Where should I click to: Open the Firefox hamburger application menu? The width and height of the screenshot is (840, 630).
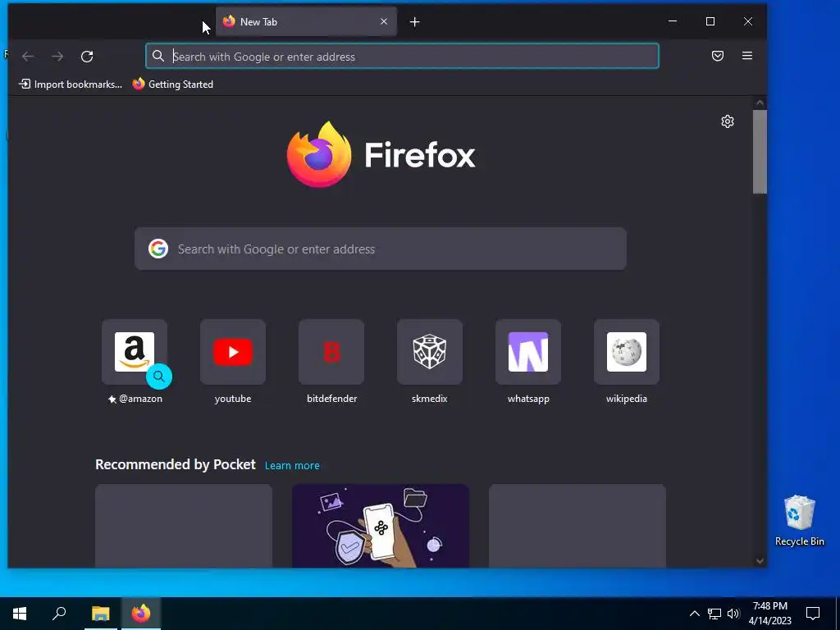point(747,56)
